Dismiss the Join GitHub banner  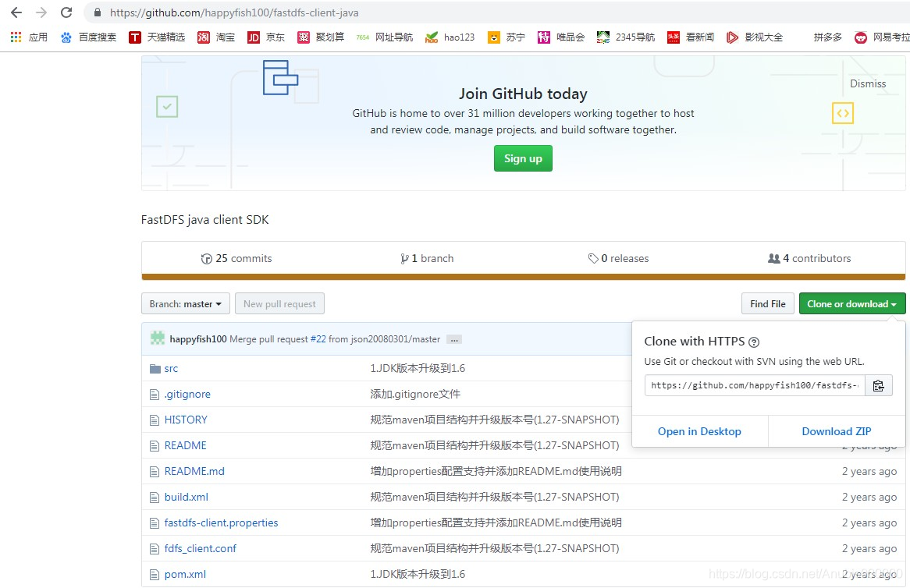pyautogui.click(x=868, y=83)
